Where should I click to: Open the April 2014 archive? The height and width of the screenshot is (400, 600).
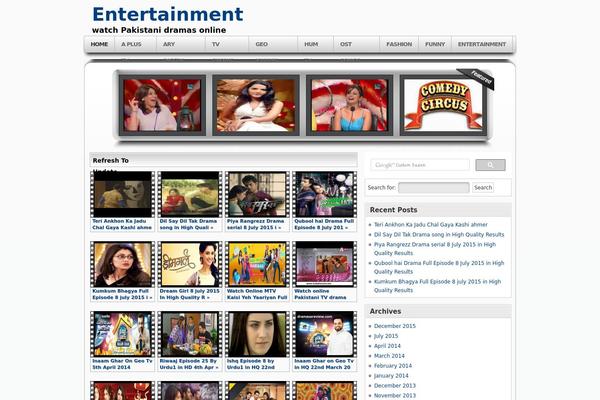(387, 346)
